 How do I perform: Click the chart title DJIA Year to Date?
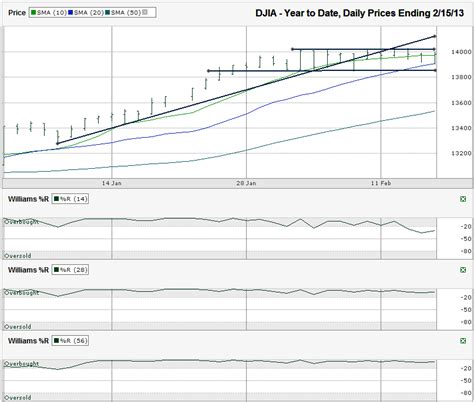360,13
